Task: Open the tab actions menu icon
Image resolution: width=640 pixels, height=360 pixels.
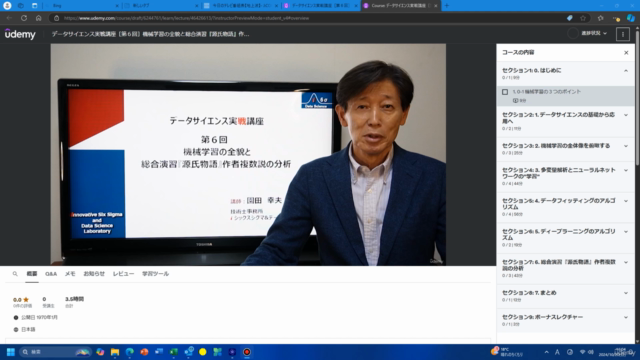Action: point(34,6)
